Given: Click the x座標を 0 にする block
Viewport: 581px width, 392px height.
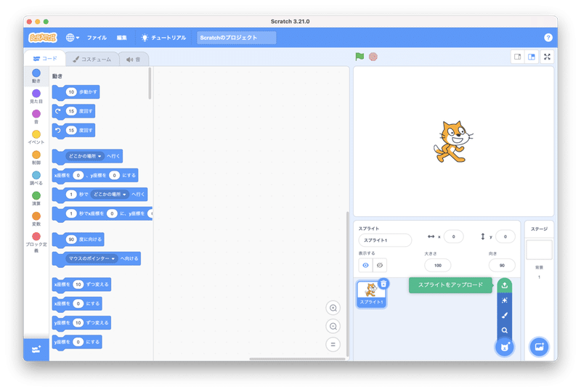Looking at the screenshot, I should click(77, 304).
